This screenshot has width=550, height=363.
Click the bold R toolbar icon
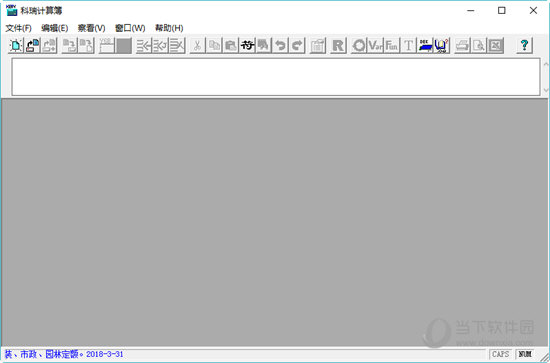[338, 46]
